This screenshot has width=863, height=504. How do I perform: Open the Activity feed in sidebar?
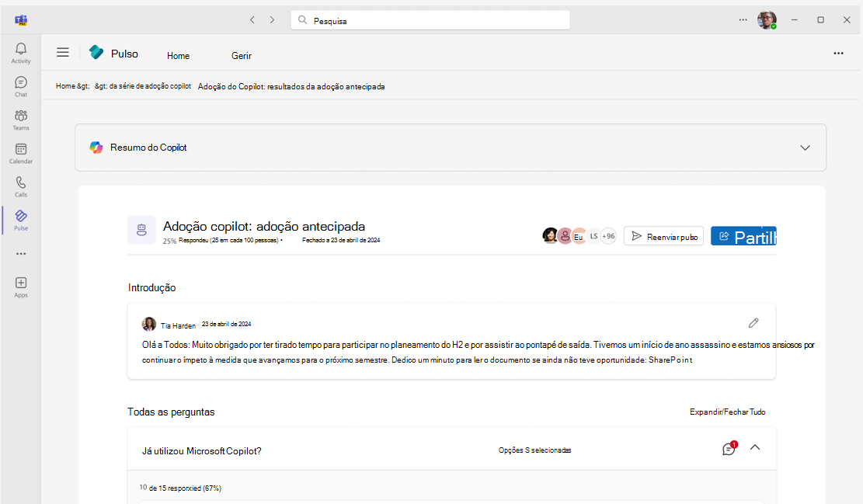coord(21,53)
